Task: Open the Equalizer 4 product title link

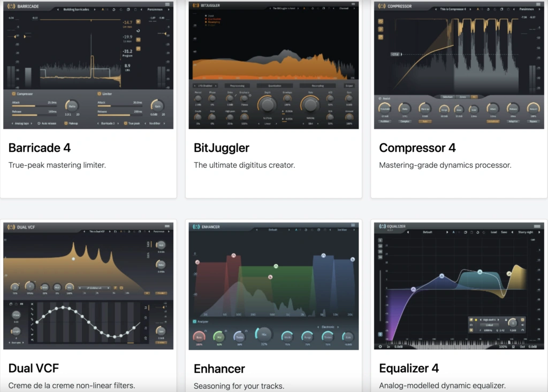Action: pyautogui.click(x=409, y=368)
